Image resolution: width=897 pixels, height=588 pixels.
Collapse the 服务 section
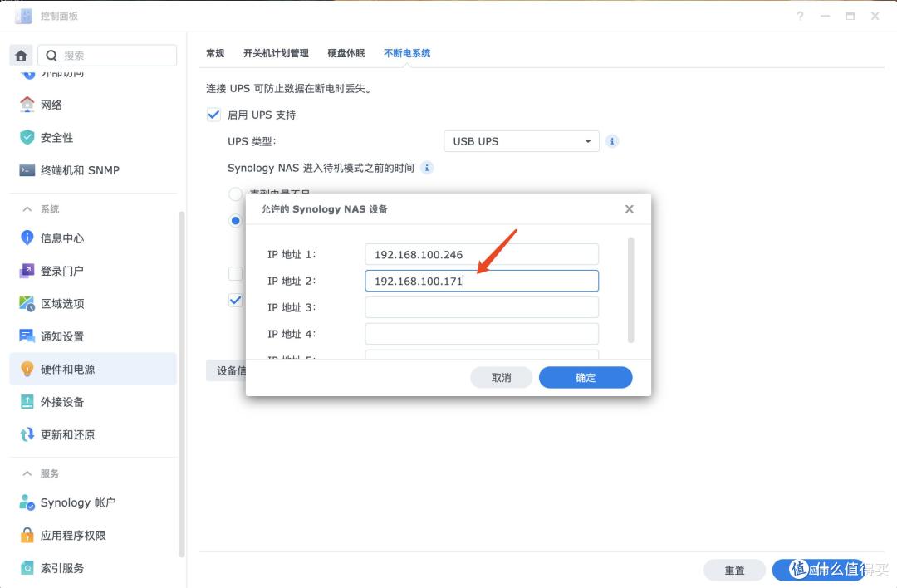27,473
